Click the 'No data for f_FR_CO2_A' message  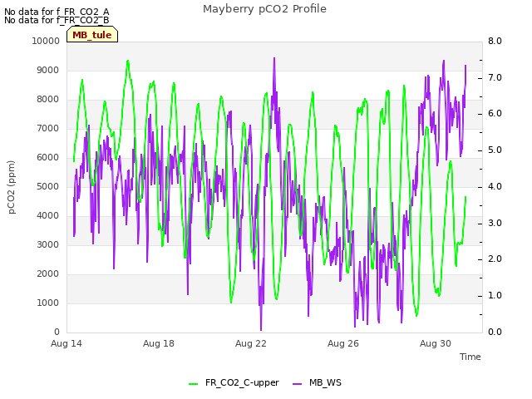coord(57,12)
